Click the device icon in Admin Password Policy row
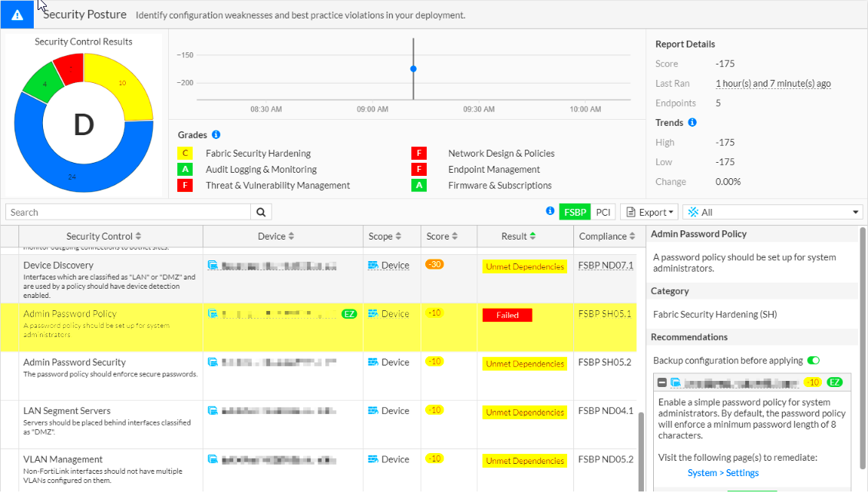The image size is (868, 493). 212,313
